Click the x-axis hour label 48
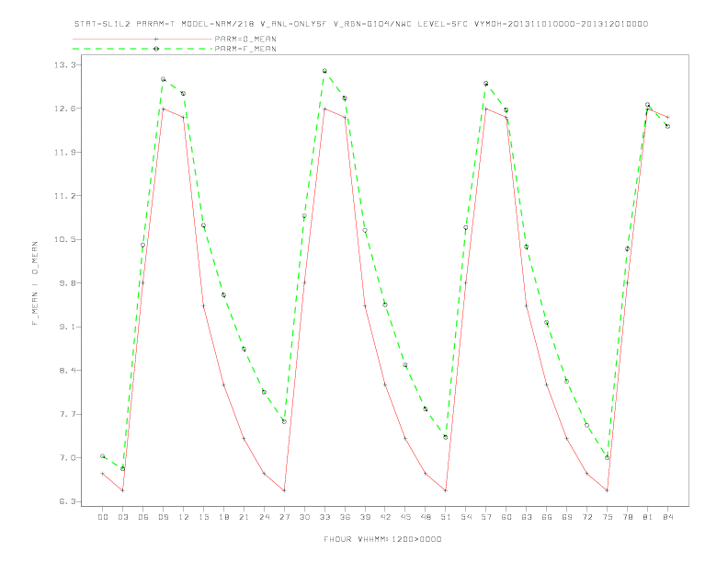The width and height of the screenshot is (728, 563). click(426, 517)
